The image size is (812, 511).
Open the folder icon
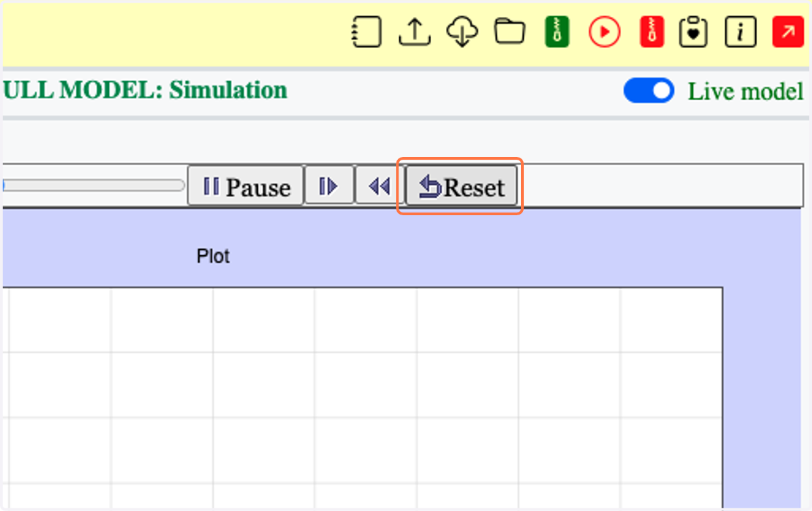510,31
